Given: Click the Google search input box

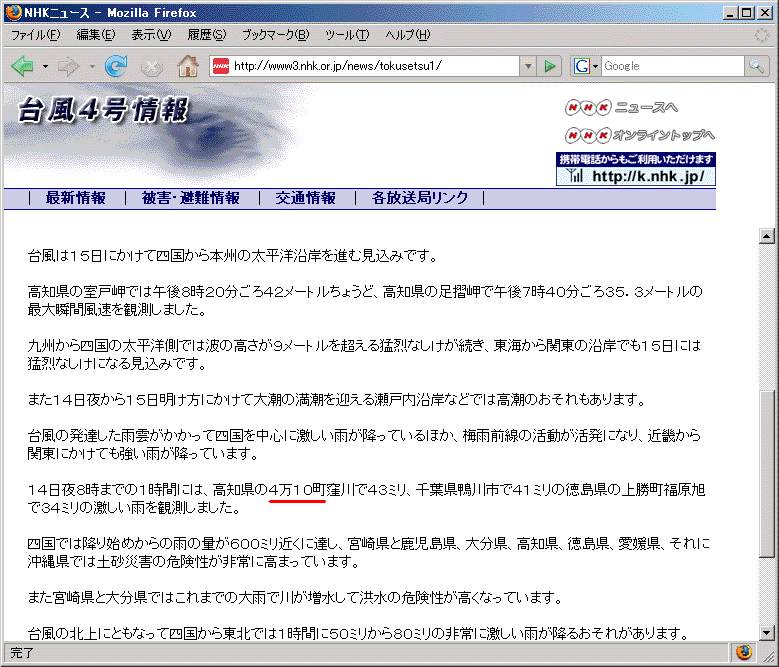Looking at the screenshot, I should 673,66.
